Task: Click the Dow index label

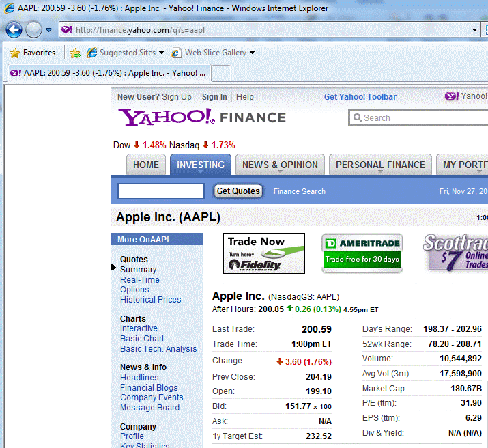Action: point(121,145)
